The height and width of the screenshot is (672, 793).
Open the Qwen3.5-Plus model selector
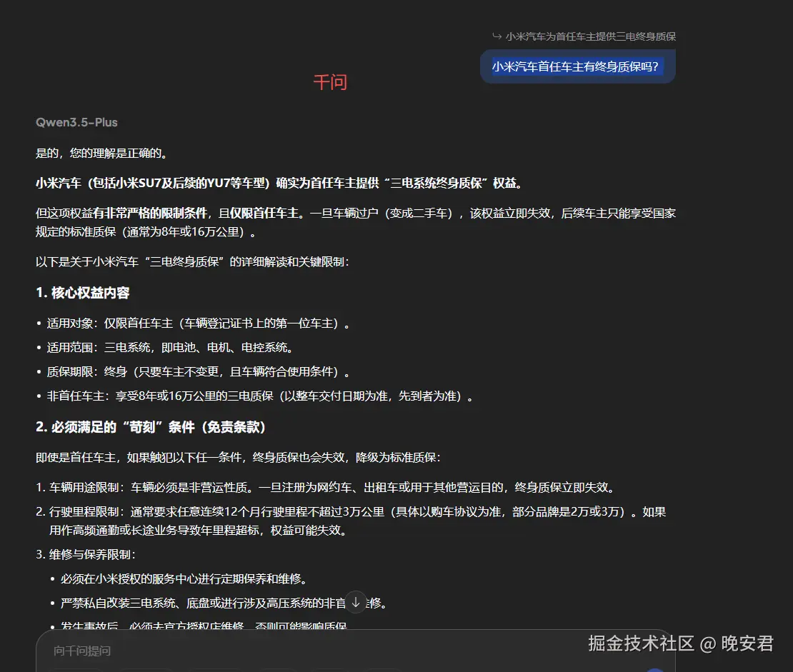click(x=76, y=122)
